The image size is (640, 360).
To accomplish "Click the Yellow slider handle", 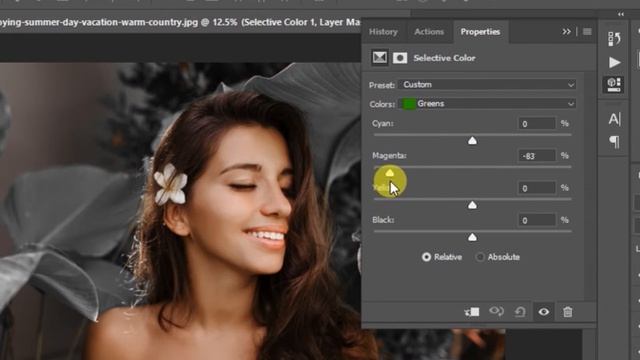I will 472,205.
